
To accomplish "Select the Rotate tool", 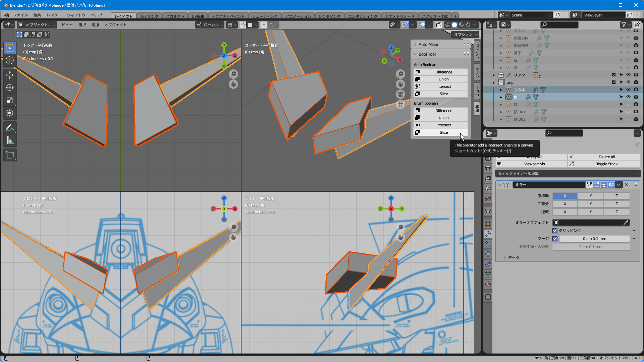I will [x=10, y=87].
